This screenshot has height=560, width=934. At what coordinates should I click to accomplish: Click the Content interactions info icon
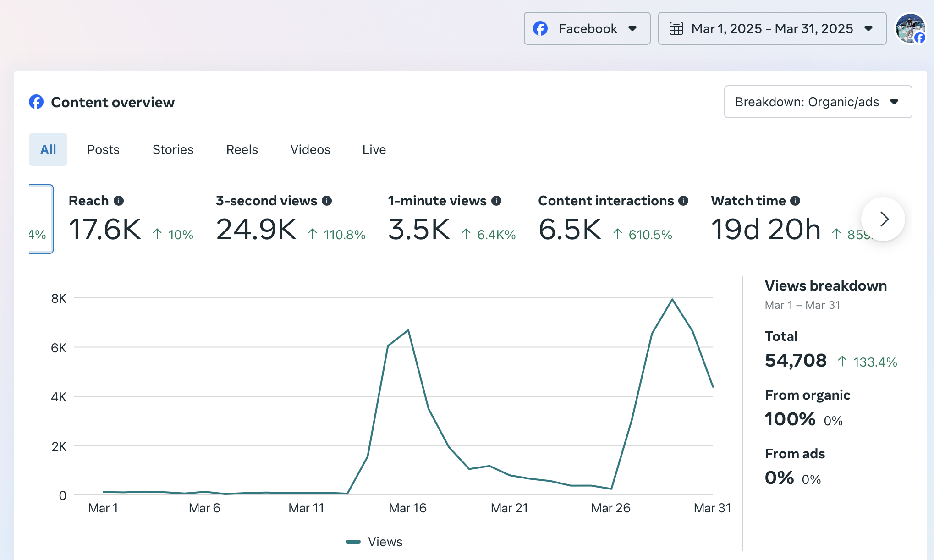pyautogui.click(x=683, y=201)
